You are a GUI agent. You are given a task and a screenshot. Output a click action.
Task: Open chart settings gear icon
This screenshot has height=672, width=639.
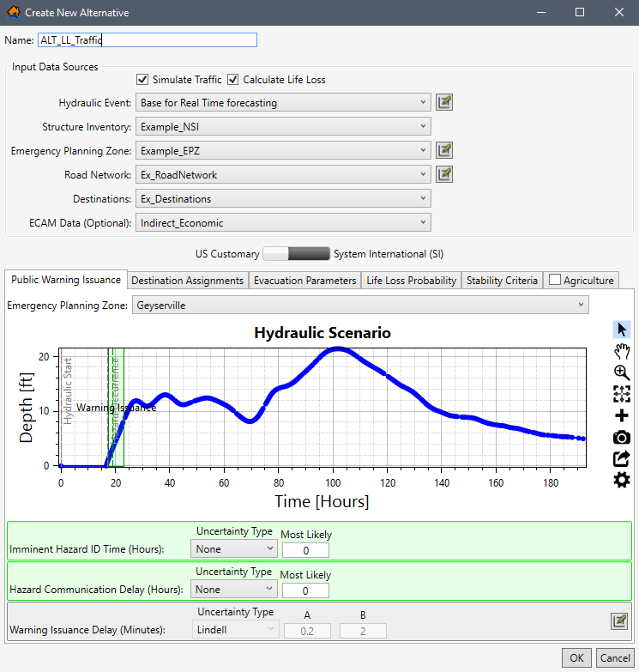pos(622,480)
